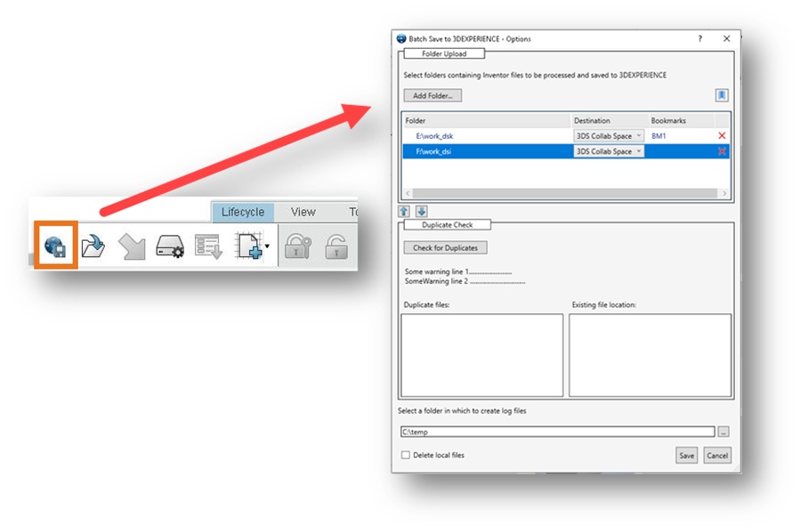Click the scrollbar right arrow
Image resolution: width=800 pixels, height=532 pixels.
(724, 193)
